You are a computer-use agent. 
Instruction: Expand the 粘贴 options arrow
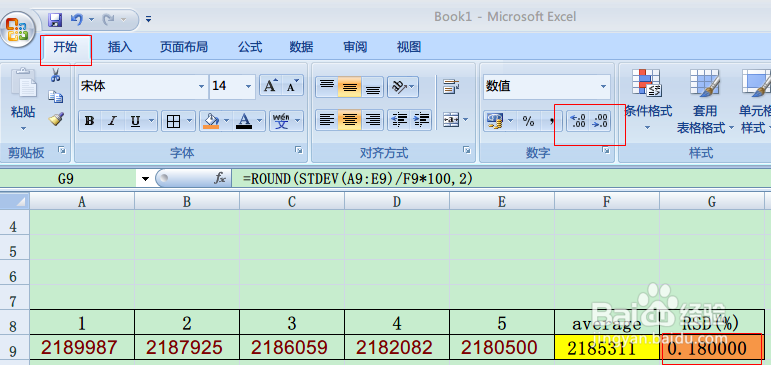(23, 129)
